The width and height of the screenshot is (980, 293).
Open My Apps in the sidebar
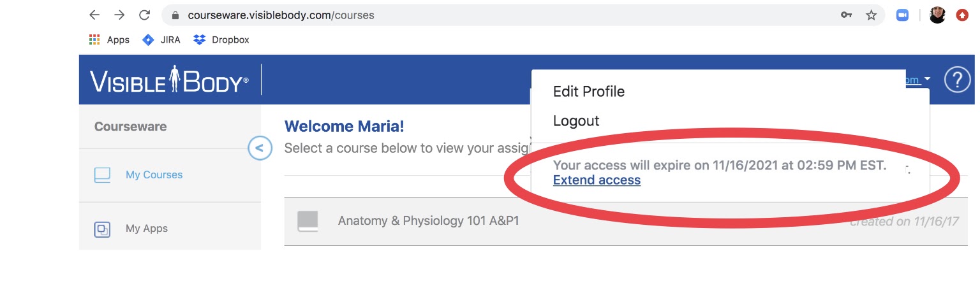(146, 229)
